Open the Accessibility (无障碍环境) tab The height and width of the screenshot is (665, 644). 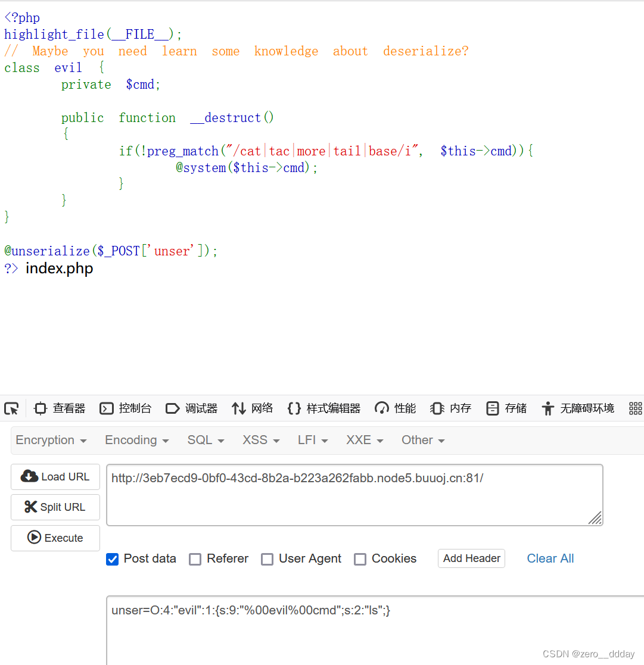click(578, 408)
